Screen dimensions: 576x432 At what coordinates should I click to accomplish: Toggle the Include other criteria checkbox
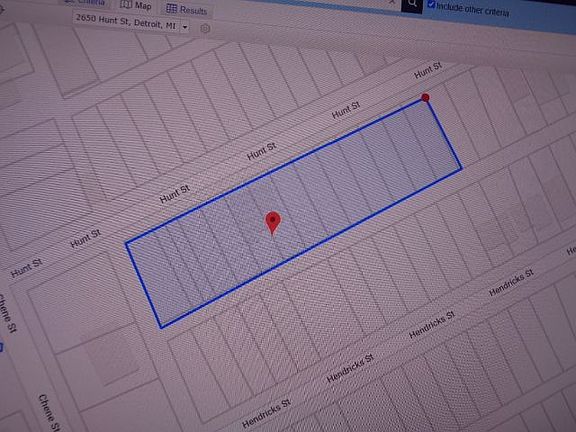[431, 5]
